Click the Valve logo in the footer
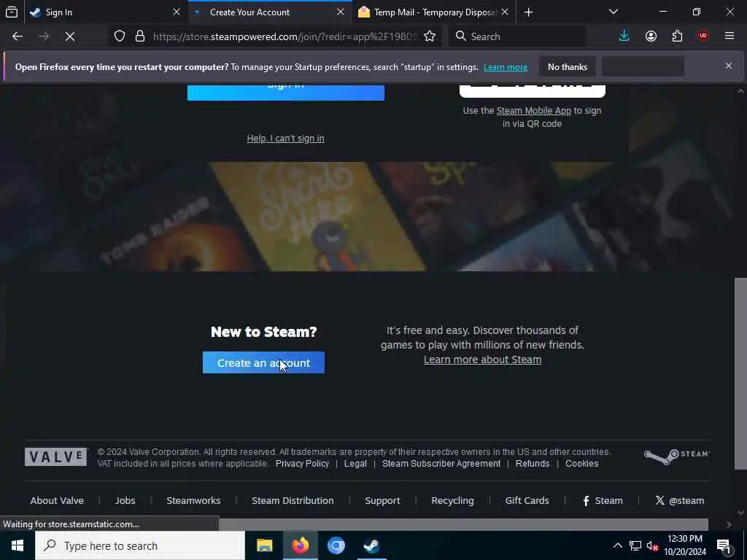Viewport: 747px width, 560px height. coord(56,457)
